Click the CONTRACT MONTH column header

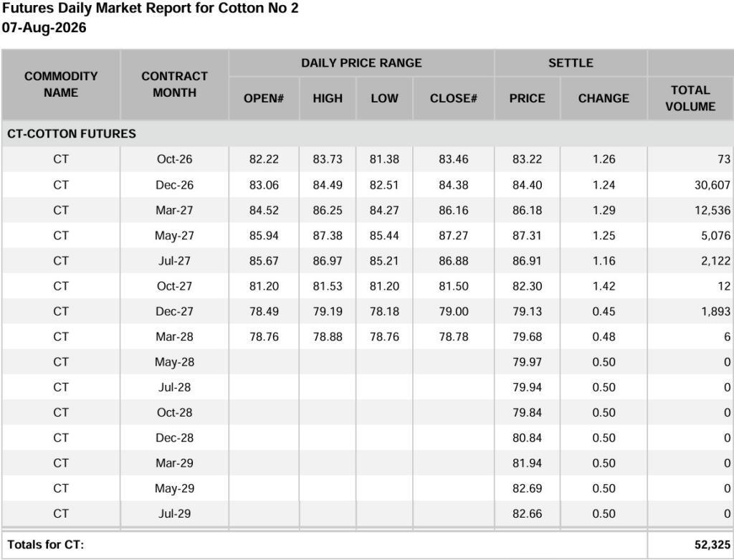175,85
